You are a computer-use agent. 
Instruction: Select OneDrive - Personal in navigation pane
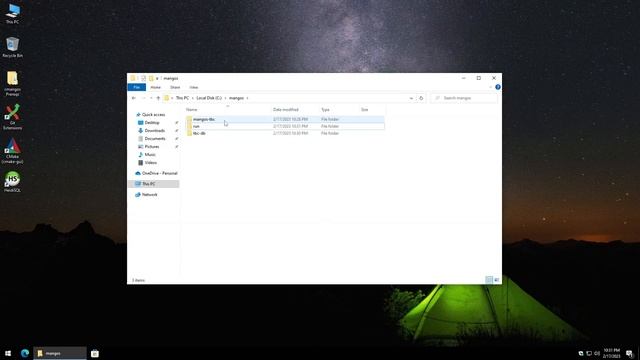[x=159, y=173]
